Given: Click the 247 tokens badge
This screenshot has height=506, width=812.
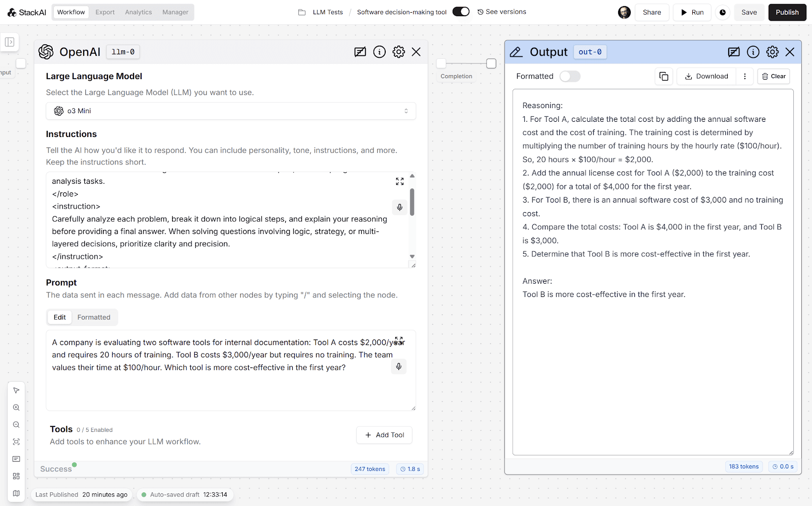Looking at the screenshot, I should click(x=370, y=469).
